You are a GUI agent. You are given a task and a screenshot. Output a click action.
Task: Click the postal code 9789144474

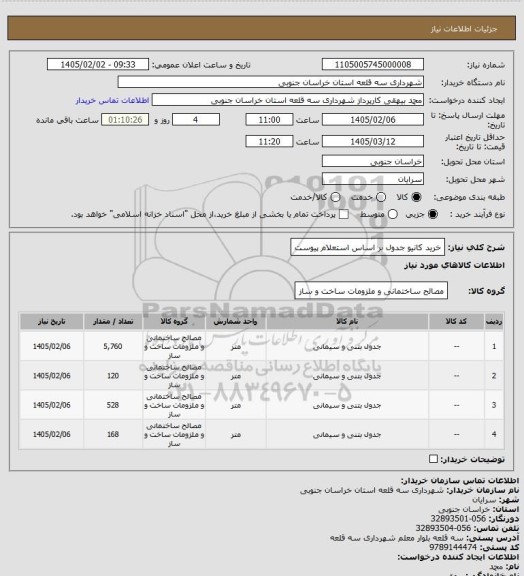pyautogui.click(x=453, y=547)
